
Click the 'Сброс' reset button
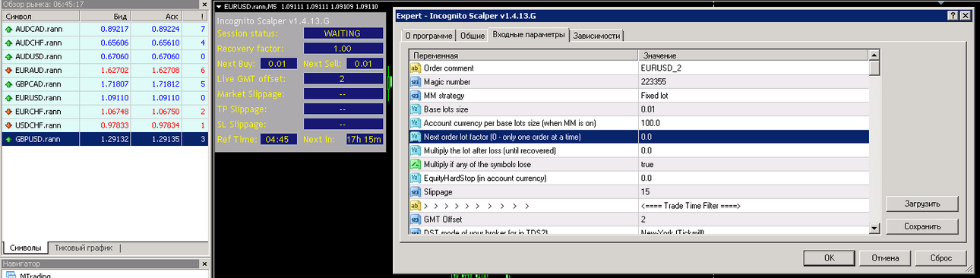940,257
